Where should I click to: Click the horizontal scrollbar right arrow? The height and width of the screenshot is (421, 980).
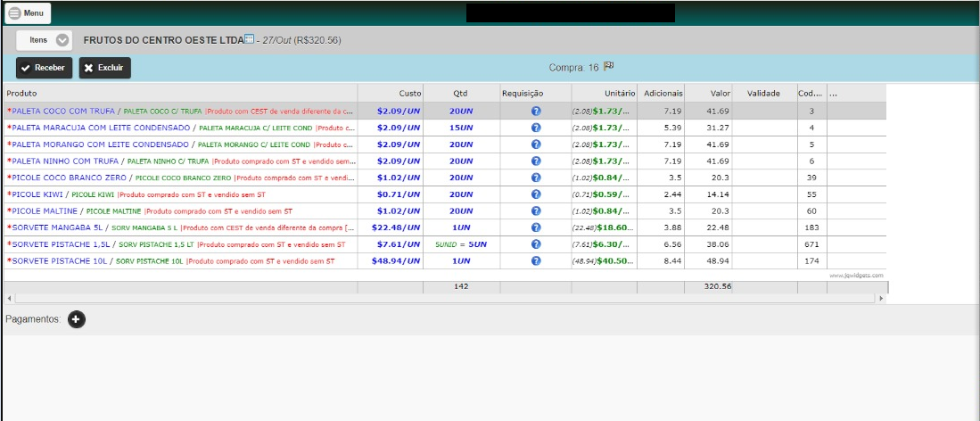[x=881, y=299]
